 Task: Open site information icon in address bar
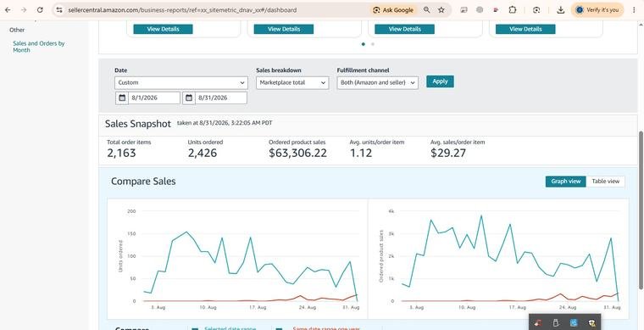tap(59, 10)
